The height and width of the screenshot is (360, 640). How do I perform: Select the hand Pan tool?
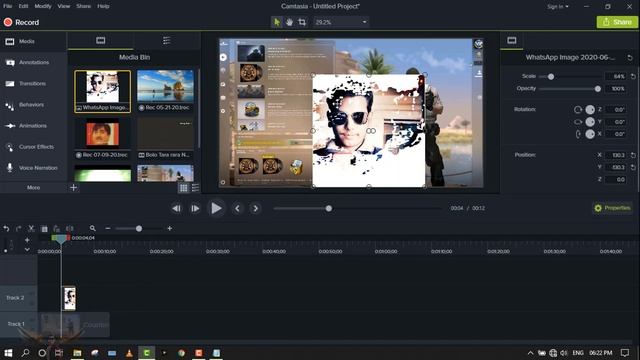tap(289, 22)
